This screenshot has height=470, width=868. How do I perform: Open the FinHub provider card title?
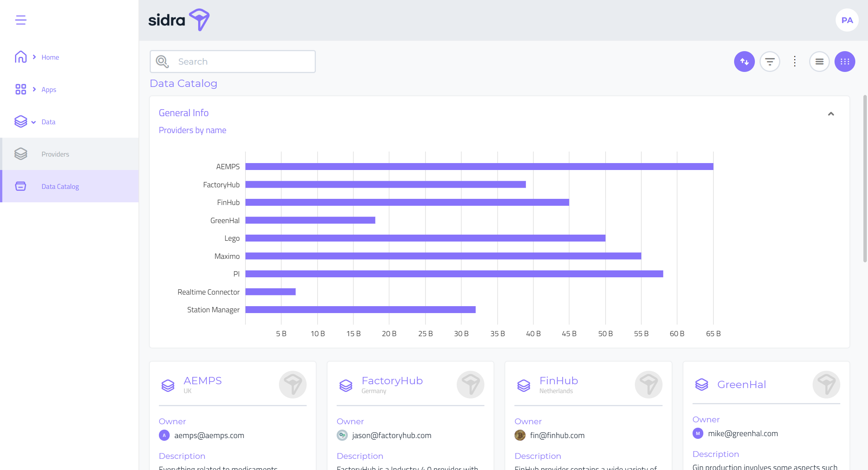click(559, 381)
